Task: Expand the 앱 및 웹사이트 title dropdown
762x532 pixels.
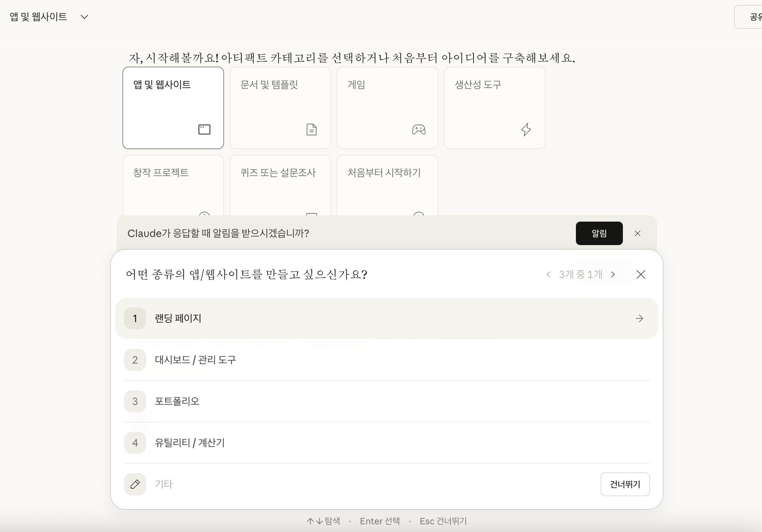Action: tap(84, 17)
